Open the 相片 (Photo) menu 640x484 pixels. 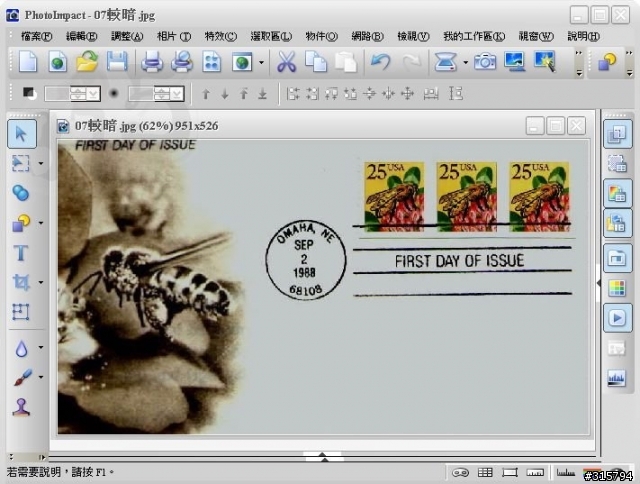click(x=174, y=36)
